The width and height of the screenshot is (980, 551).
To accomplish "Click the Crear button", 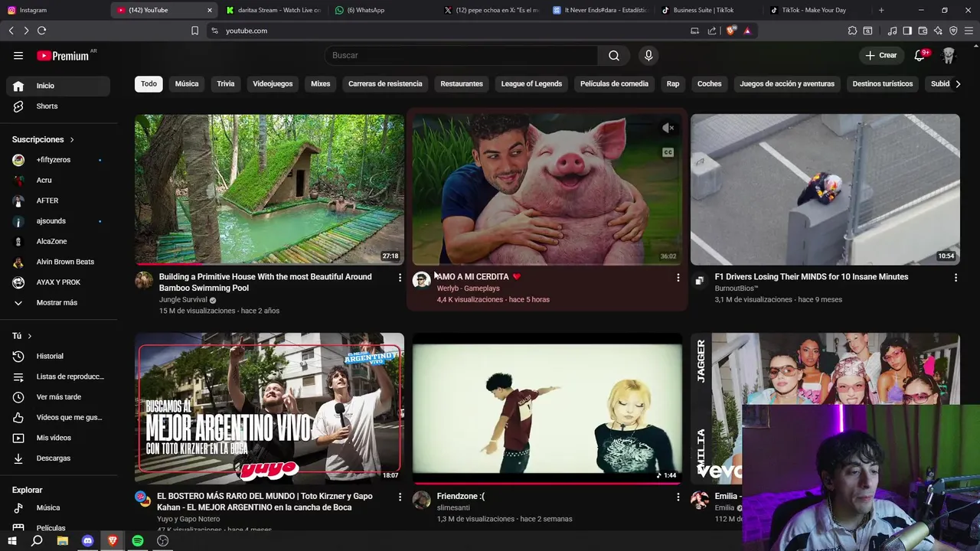I will coord(880,55).
